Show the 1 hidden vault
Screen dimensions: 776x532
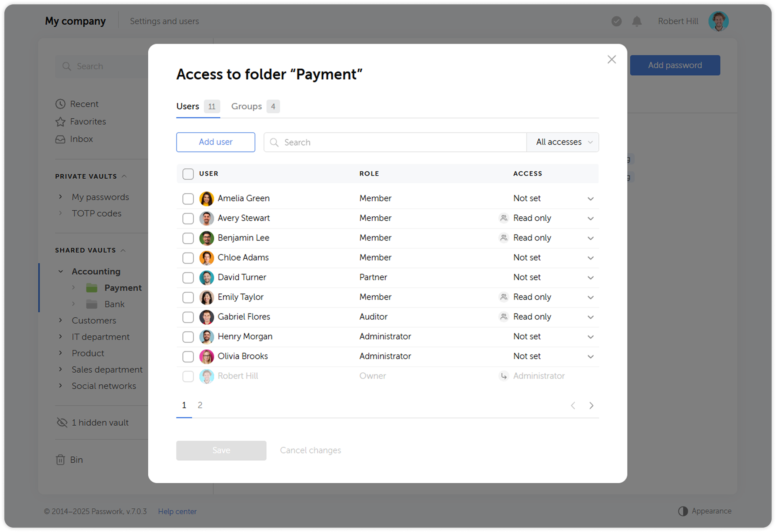(100, 422)
